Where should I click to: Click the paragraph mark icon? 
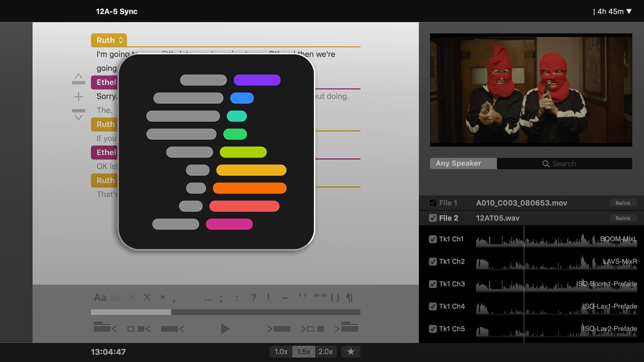point(350,297)
